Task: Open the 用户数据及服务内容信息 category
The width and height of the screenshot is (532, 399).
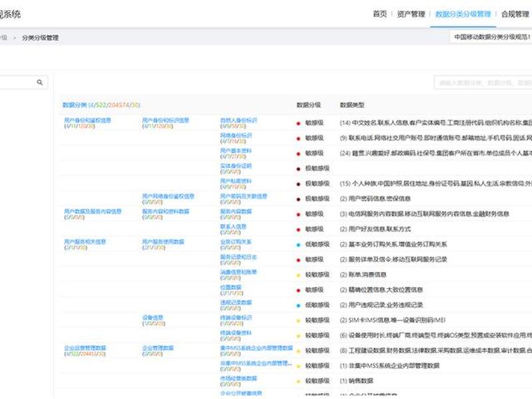Action: [92, 211]
